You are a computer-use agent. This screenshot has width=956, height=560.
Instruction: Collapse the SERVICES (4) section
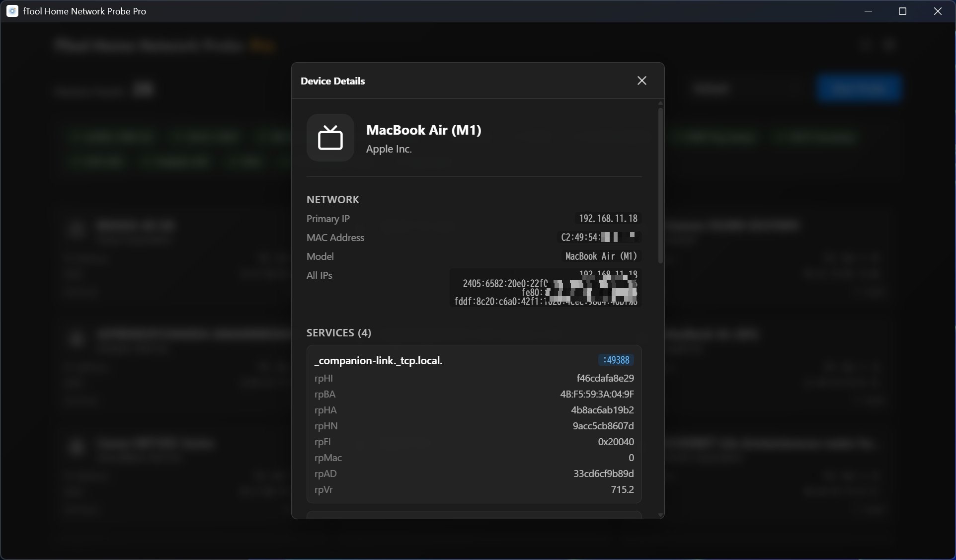[338, 332]
